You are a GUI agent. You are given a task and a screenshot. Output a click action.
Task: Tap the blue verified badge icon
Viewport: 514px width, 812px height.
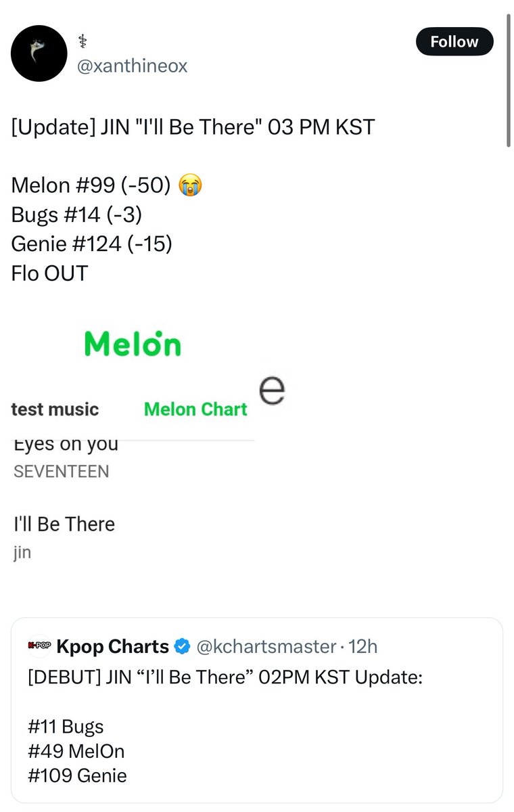[182, 647]
